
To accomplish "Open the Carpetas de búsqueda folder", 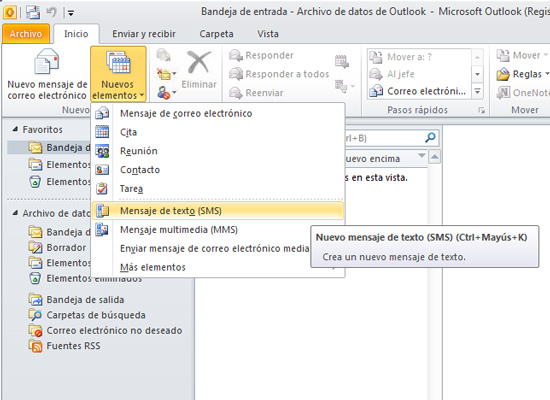I will click(87, 315).
